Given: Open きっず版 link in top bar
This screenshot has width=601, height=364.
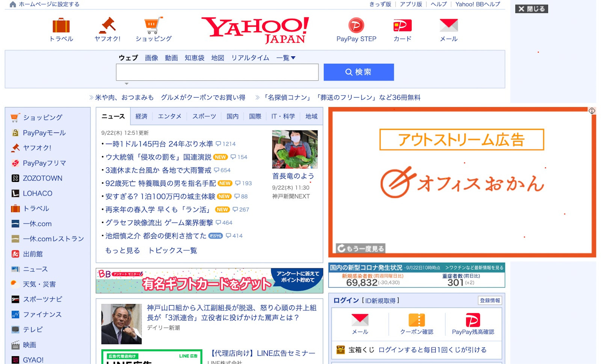Looking at the screenshot, I should point(381,4).
